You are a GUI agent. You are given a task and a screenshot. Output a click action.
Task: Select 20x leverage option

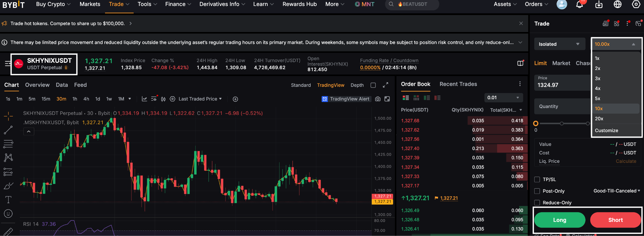click(616, 119)
